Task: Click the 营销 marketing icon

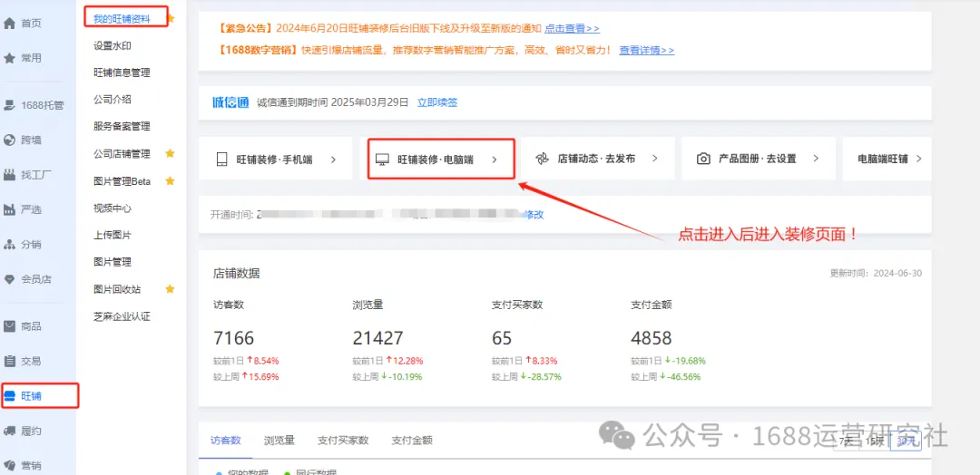Action: 9,466
